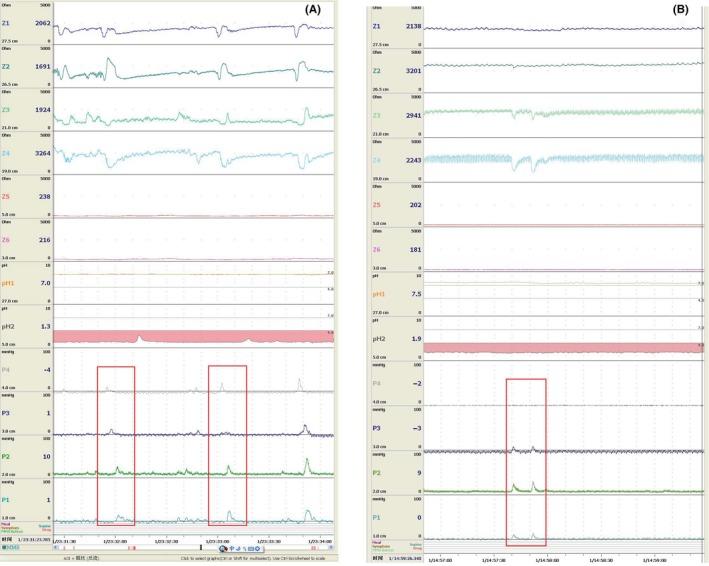Click the magnifier zoom icon in bottom toolbar

222,549
